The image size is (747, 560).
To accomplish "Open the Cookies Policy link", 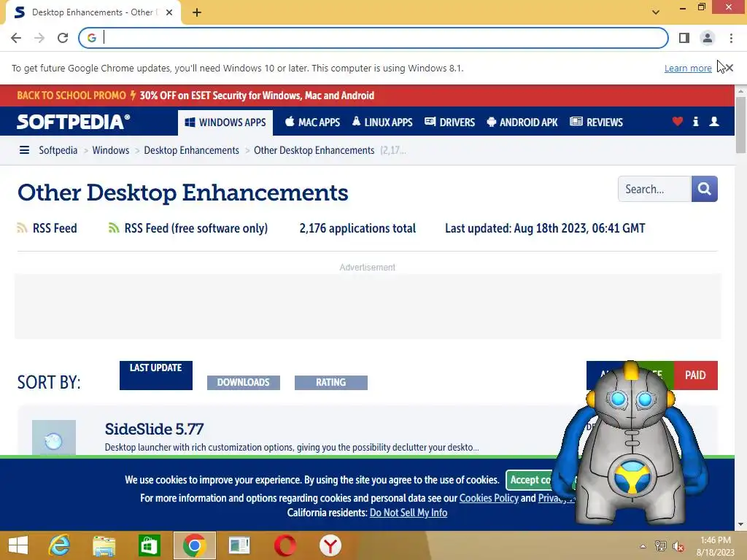I will click(489, 498).
